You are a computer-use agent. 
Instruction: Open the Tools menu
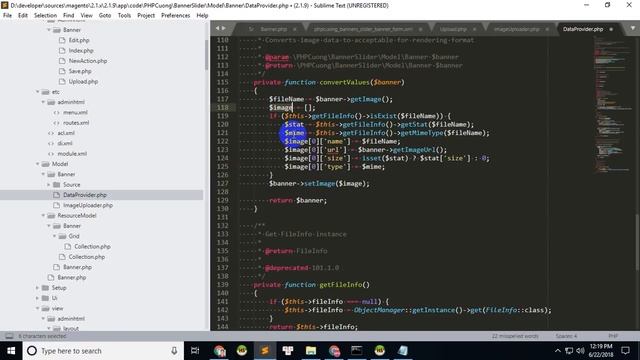(x=124, y=15)
